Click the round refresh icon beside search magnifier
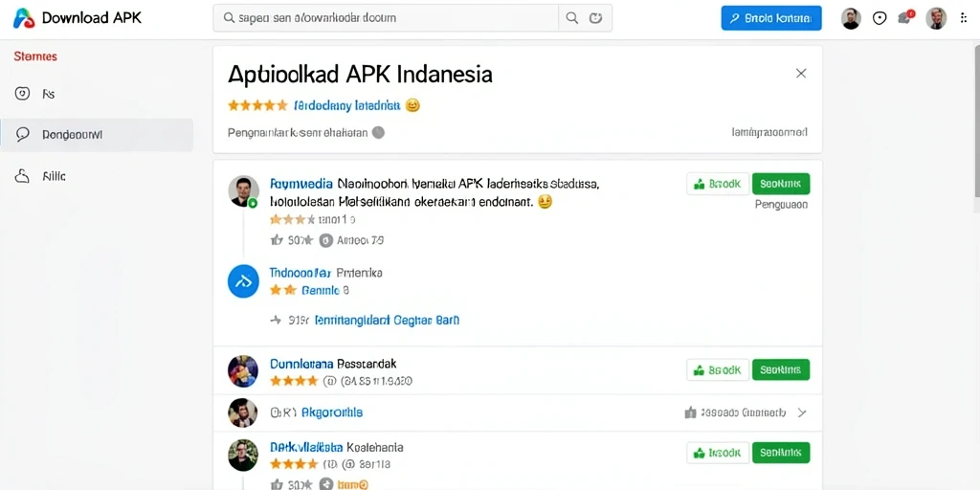The width and height of the screenshot is (980, 490). pos(595,18)
